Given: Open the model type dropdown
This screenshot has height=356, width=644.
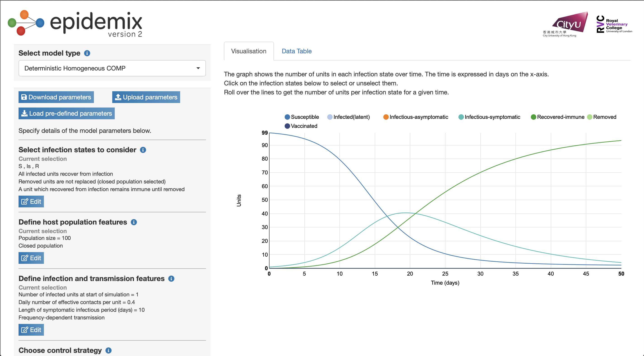Looking at the screenshot, I should pos(112,68).
